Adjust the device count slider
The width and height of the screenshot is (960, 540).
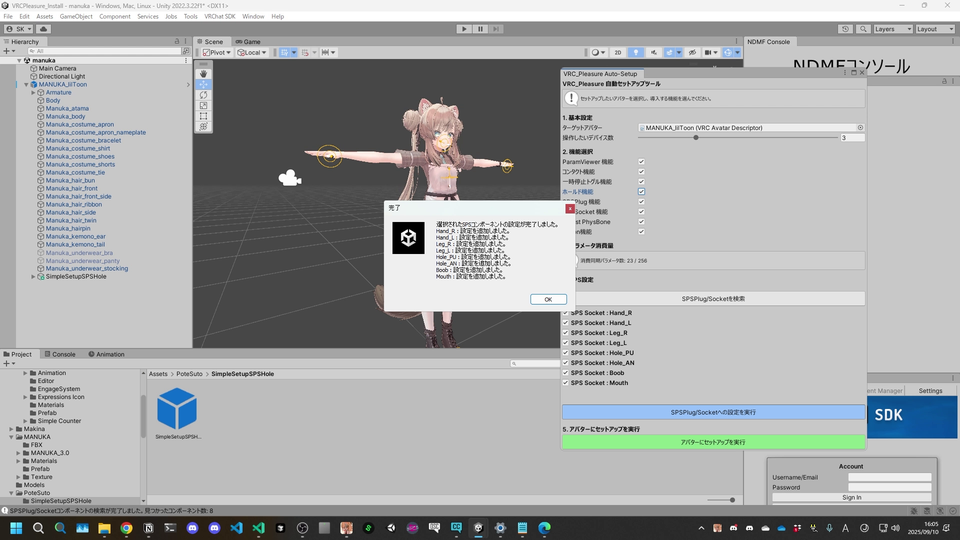click(x=696, y=138)
